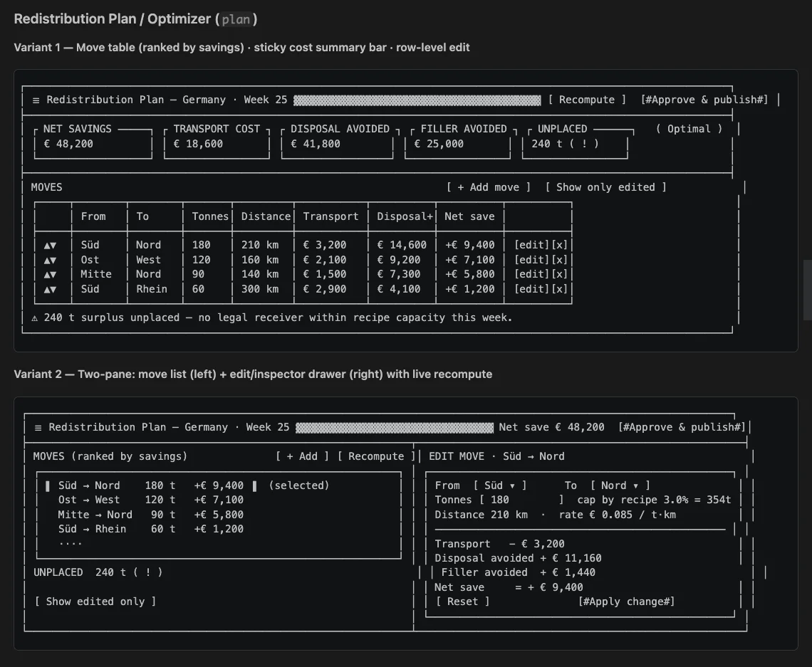This screenshot has width=812, height=667.
Task: Open hamburger menu in Variant 2 header
Action: pos(38,427)
